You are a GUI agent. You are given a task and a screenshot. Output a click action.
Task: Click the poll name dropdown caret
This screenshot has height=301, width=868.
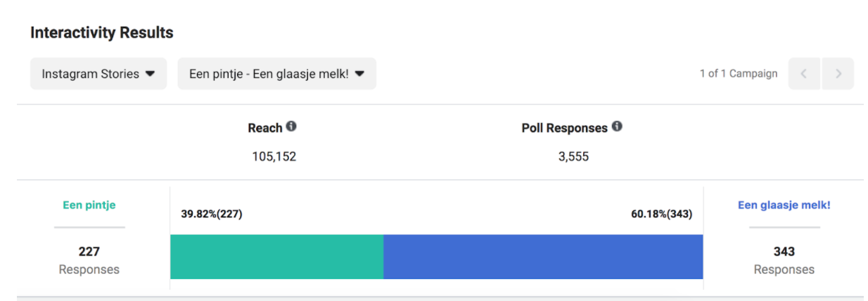[x=359, y=74]
